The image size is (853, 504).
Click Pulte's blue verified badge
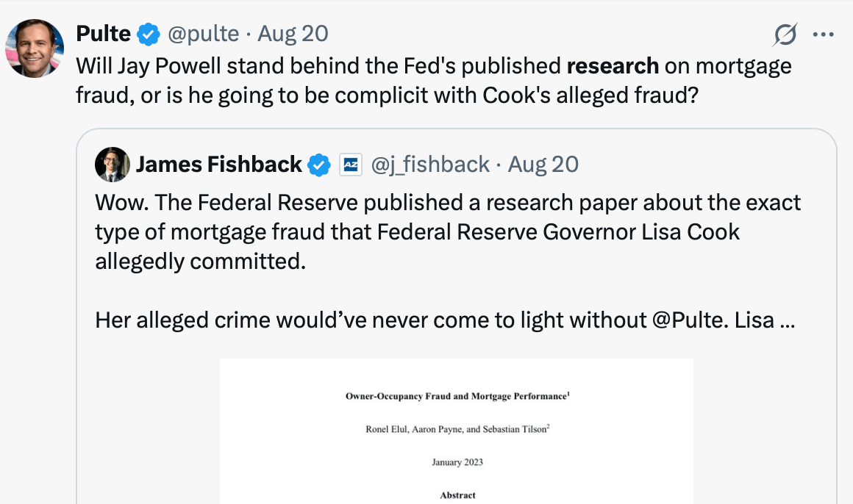pos(149,34)
